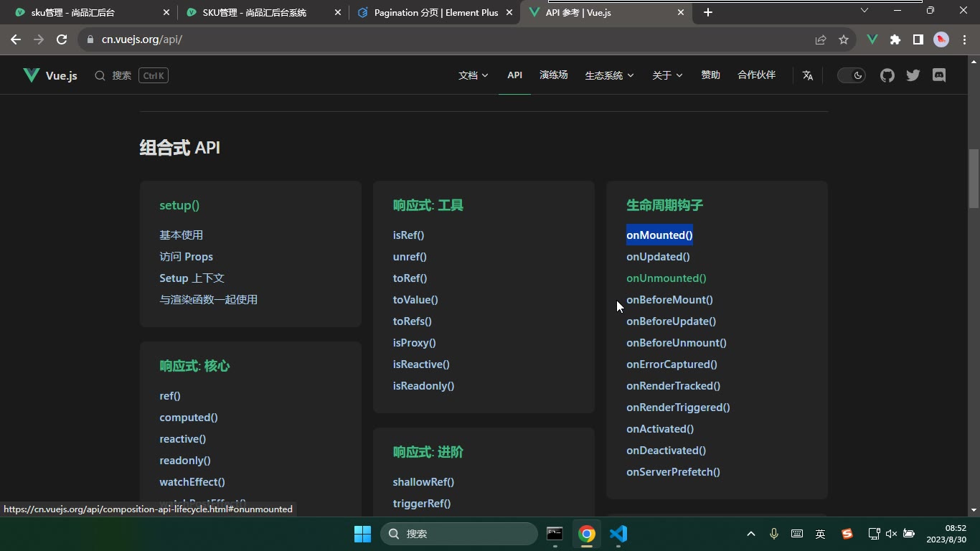
Task: Open a new browser tab
Action: (708, 12)
